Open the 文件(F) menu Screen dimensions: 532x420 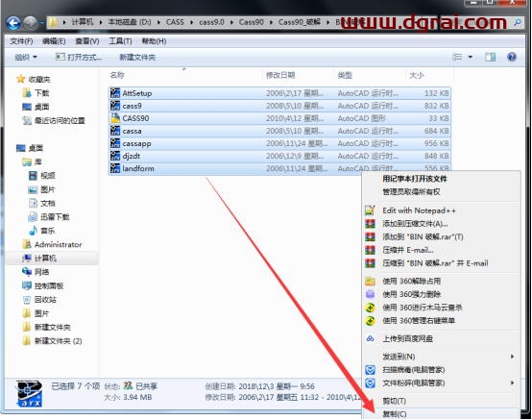point(21,41)
